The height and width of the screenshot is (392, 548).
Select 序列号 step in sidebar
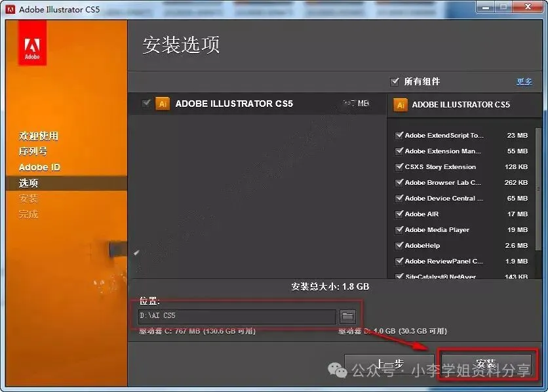click(33, 151)
